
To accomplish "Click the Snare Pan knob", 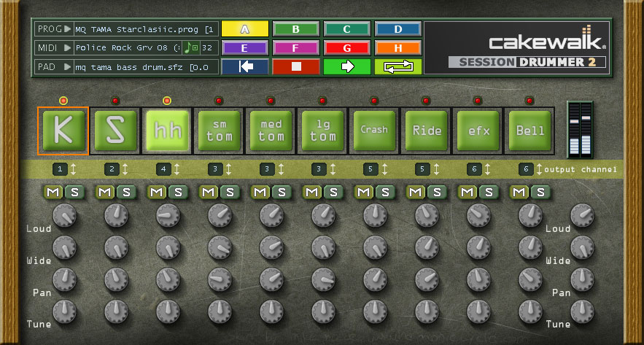I will pos(116,279).
